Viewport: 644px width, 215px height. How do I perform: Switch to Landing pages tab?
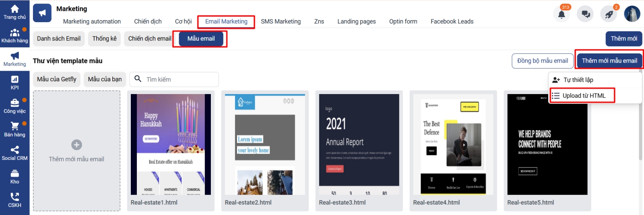[356, 21]
